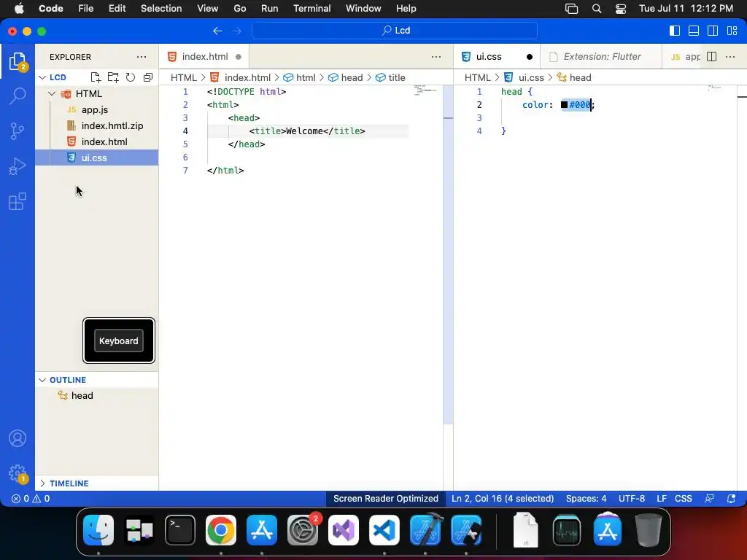
Task: Open Visual Studio Code from the Dock
Action: click(384, 530)
